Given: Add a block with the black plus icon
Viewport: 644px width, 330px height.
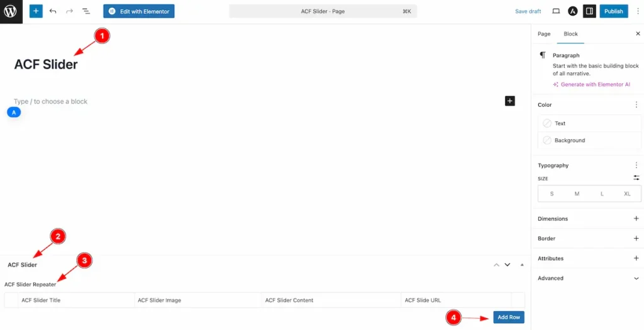Looking at the screenshot, I should [x=510, y=101].
